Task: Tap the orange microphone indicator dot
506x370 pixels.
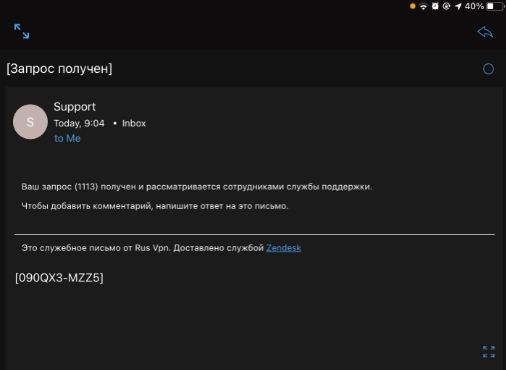Action: click(x=413, y=6)
